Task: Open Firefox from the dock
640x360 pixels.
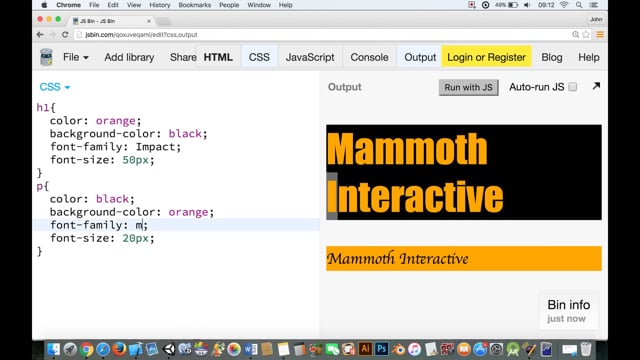Action: click(119, 349)
